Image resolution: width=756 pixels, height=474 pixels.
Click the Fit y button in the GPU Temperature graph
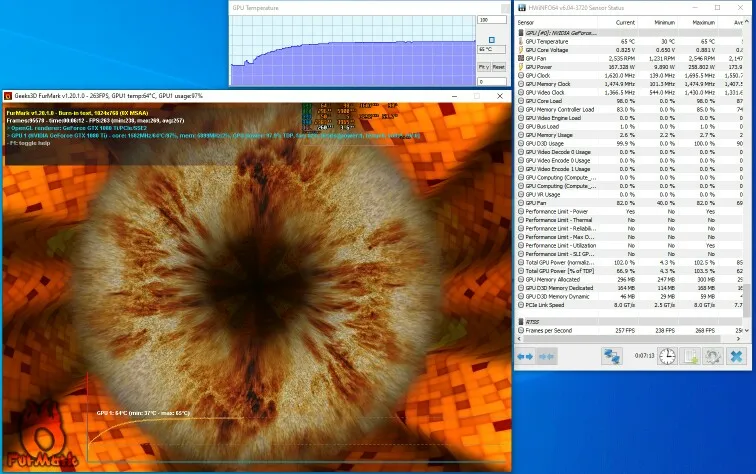click(x=484, y=67)
